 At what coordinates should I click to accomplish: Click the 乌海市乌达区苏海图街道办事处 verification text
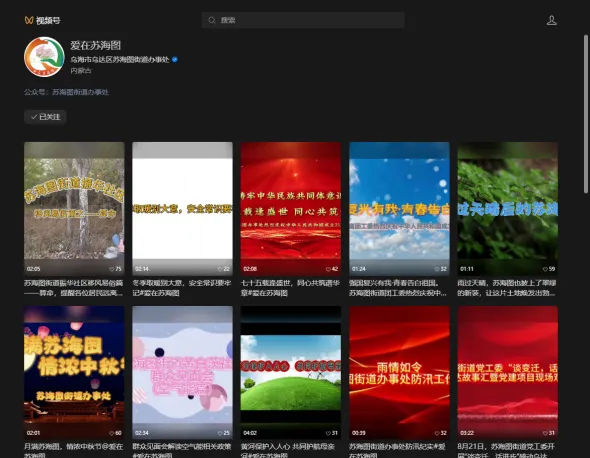[120, 59]
